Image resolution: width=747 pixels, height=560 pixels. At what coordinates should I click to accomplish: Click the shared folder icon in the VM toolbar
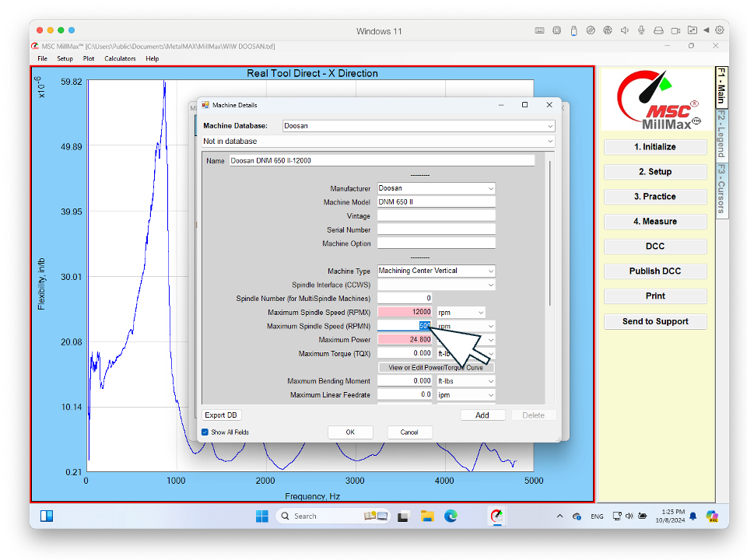[693, 30]
